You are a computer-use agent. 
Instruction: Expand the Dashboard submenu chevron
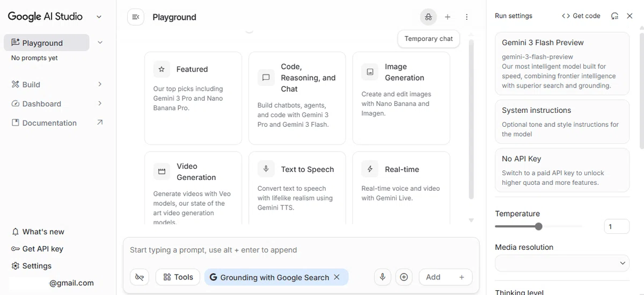pyautogui.click(x=100, y=103)
